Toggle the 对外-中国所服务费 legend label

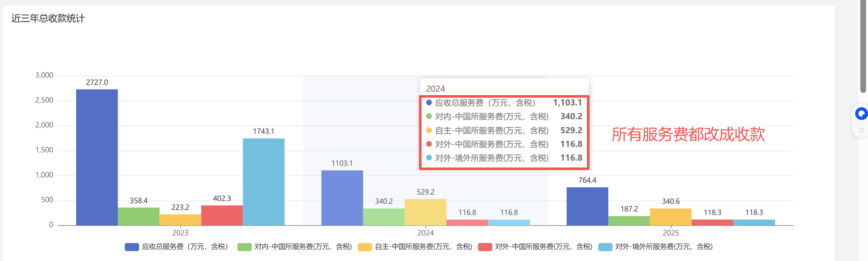pyautogui.click(x=543, y=247)
